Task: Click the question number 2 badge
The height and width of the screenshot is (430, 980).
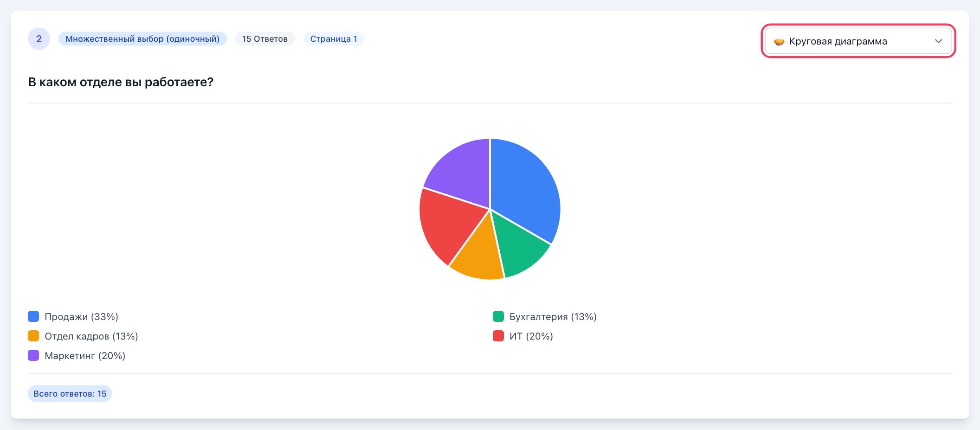Action: (39, 39)
